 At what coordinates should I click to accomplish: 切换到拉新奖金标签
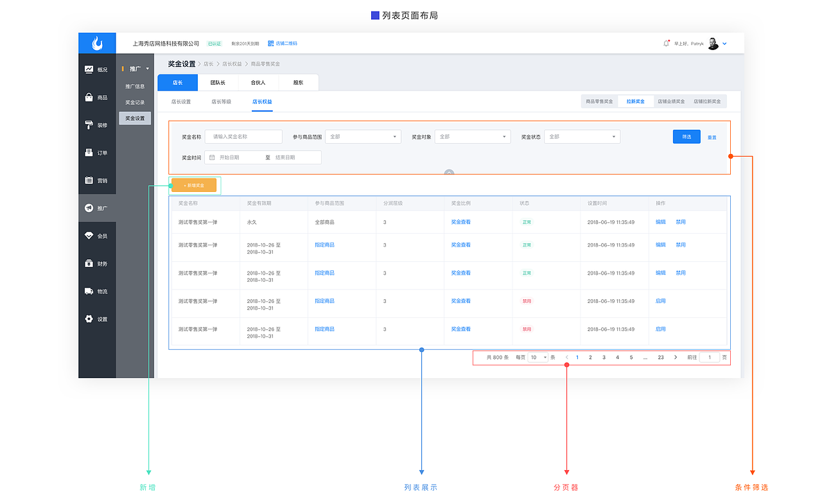[x=635, y=101]
